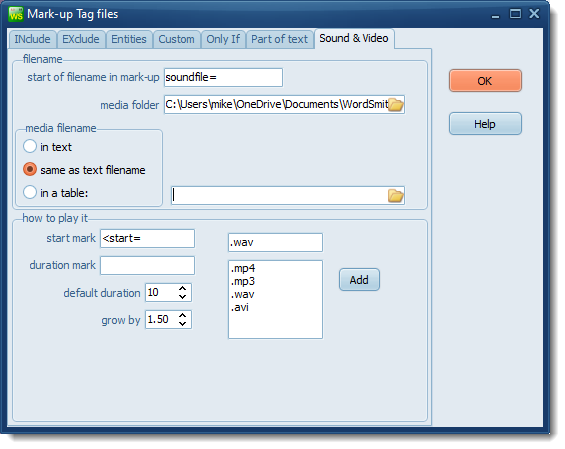Focus the duration mark text field
The width and height of the screenshot is (565, 449).
pyautogui.click(x=147, y=266)
